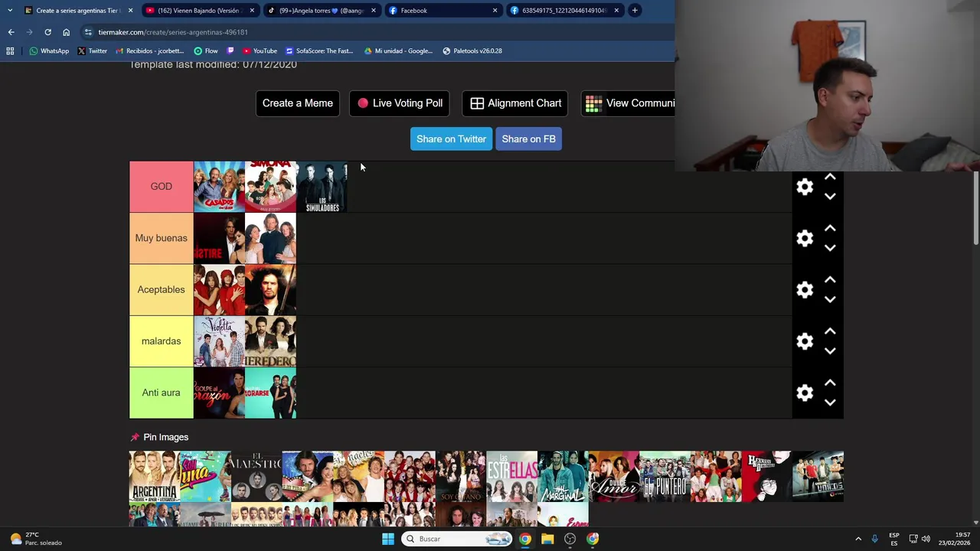Open settings gear for Aceptables tier
The image size is (980, 551).
pyautogui.click(x=805, y=289)
